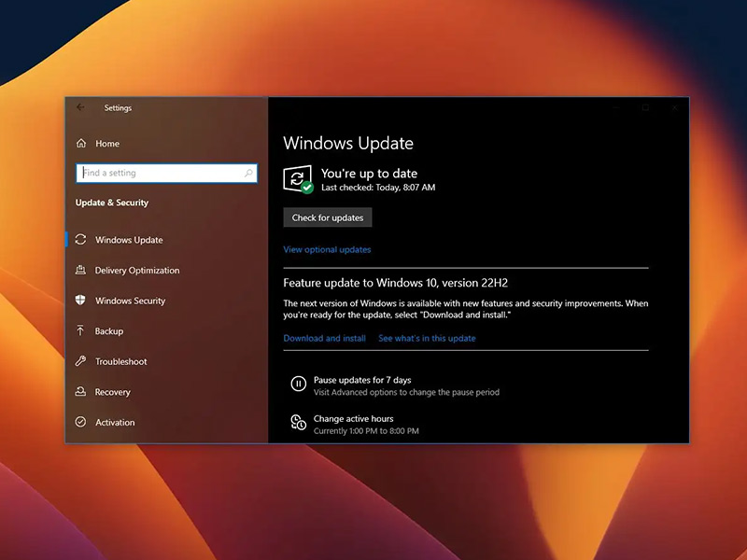This screenshot has height=560, width=747.
Task: Click the change active hours clock icon
Action: (298, 423)
